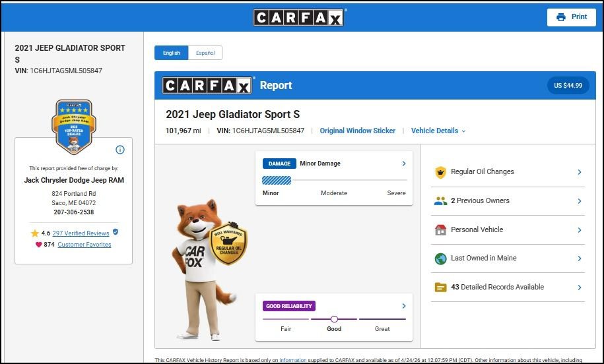Open the 2 Previous Owners row arrow
The image size is (604, 364).
click(580, 201)
